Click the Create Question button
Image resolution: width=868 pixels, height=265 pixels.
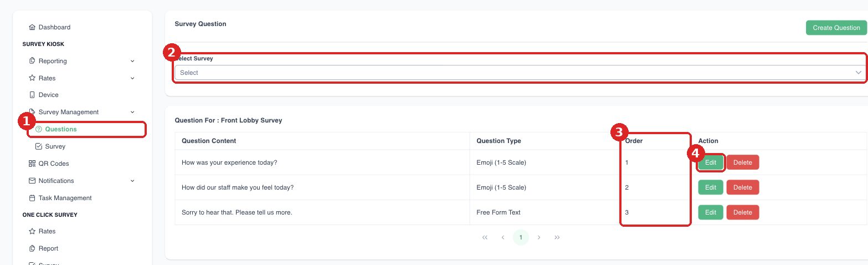[836, 28]
